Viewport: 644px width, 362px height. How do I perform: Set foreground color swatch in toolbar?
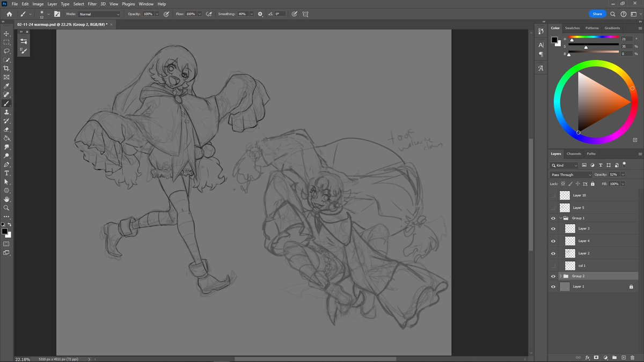click(4, 231)
